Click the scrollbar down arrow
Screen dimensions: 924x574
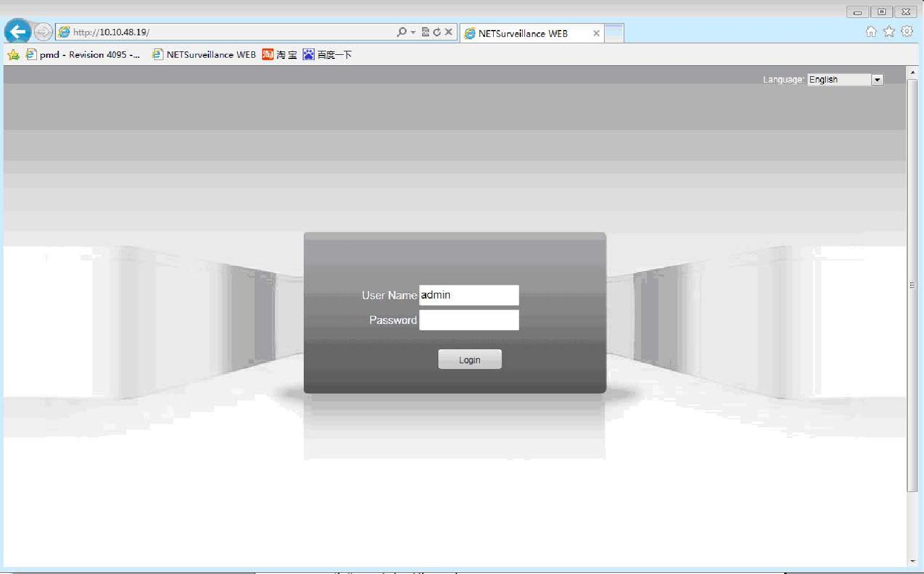click(x=912, y=561)
